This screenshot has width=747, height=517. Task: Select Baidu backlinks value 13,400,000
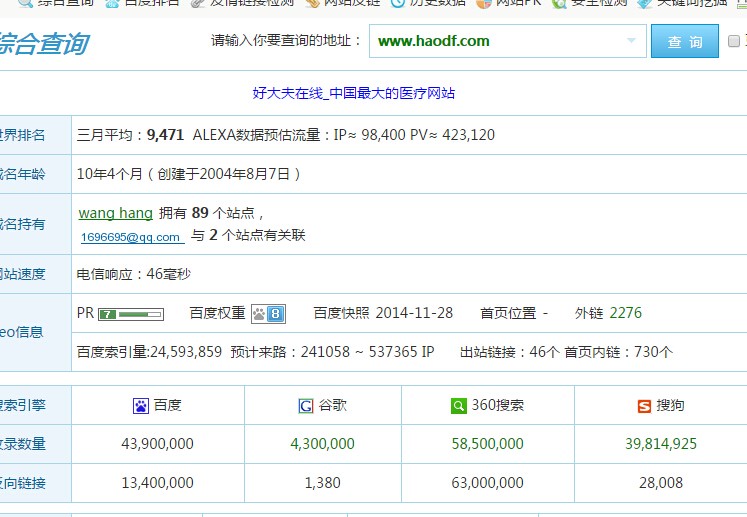(x=157, y=483)
